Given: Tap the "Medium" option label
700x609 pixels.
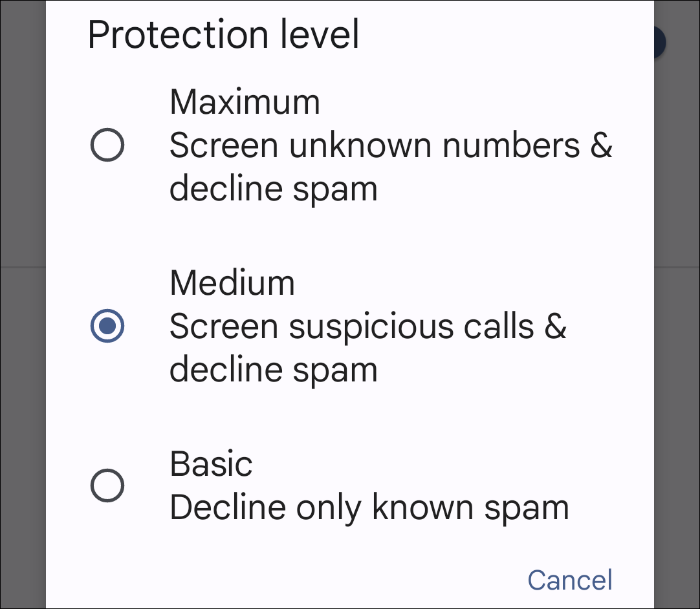Looking at the screenshot, I should [232, 283].
